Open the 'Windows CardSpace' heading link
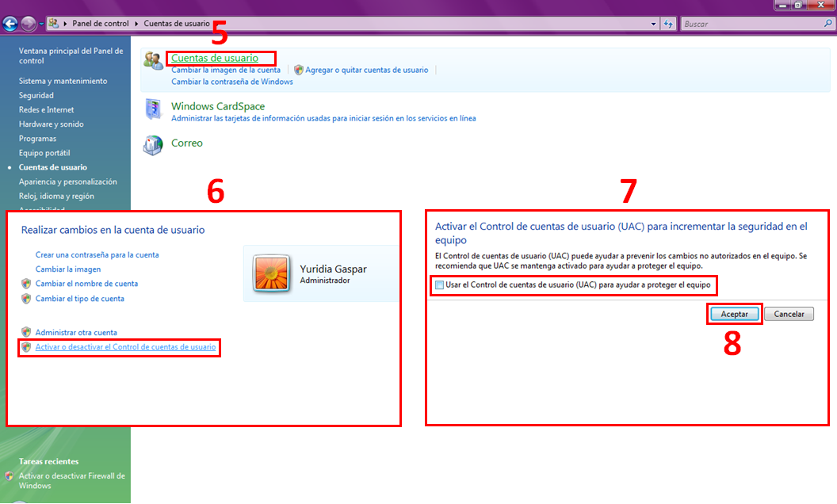The image size is (837, 504). [218, 106]
